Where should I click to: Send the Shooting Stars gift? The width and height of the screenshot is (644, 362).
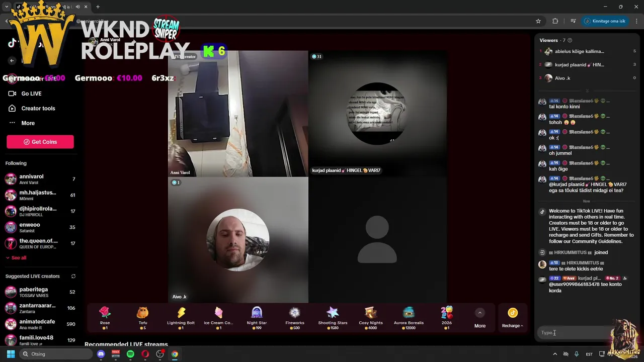(333, 318)
